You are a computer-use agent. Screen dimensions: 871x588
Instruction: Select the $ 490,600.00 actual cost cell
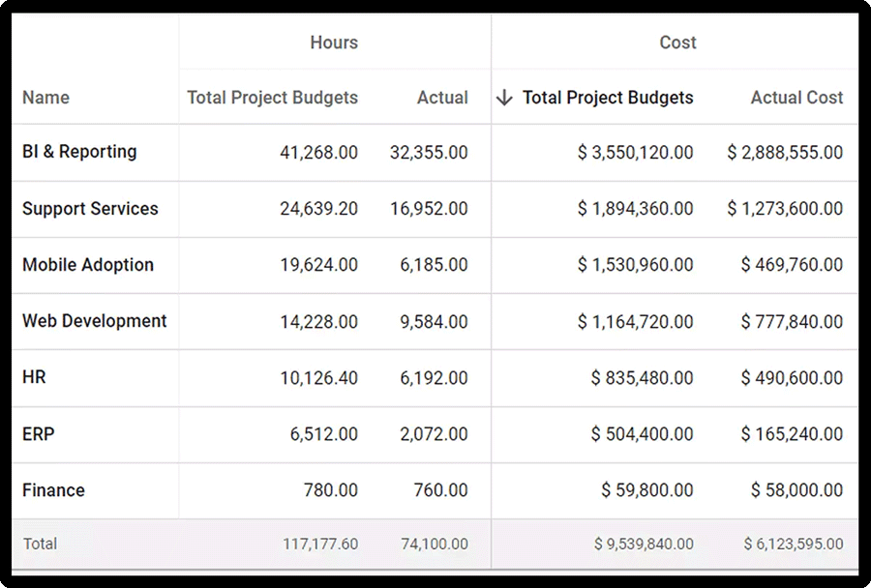792,378
